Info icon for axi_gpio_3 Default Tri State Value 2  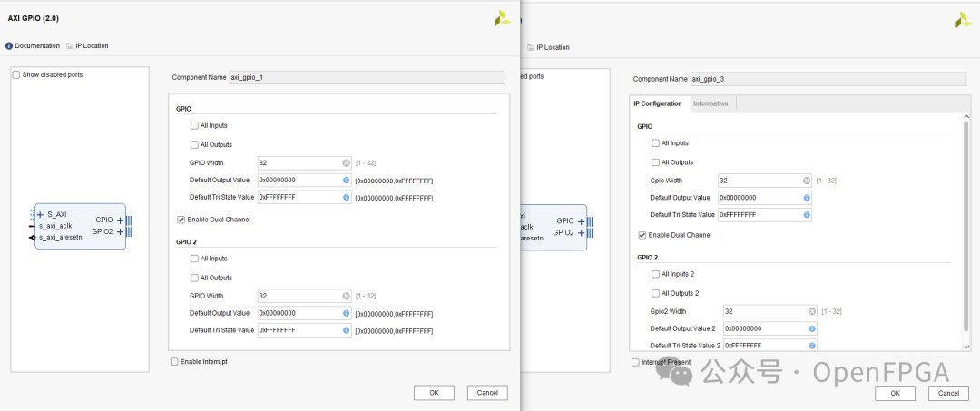pos(812,346)
